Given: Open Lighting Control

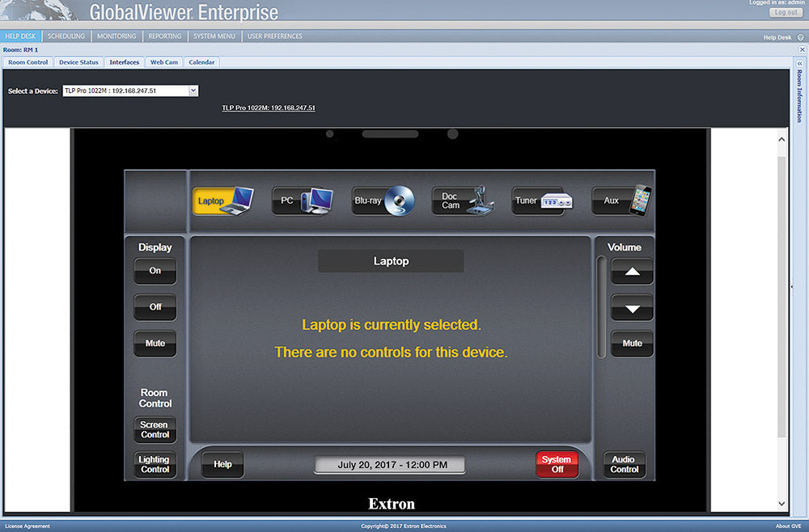Looking at the screenshot, I should [155, 464].
